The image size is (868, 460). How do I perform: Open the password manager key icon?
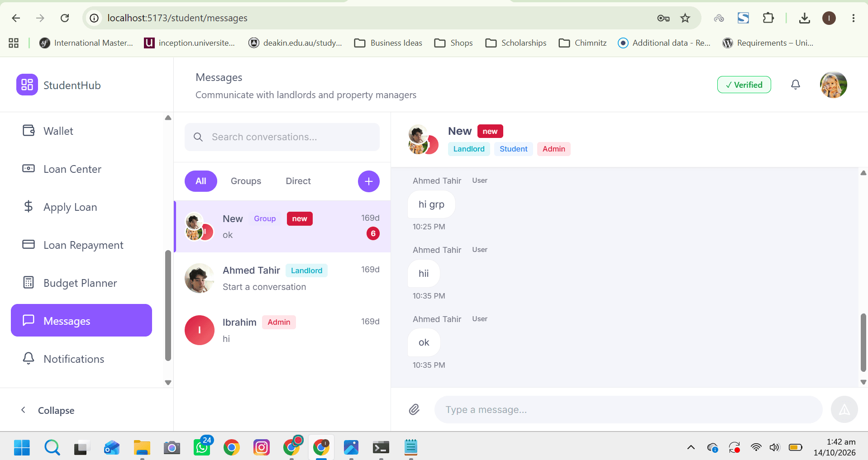tap(663, 18)
